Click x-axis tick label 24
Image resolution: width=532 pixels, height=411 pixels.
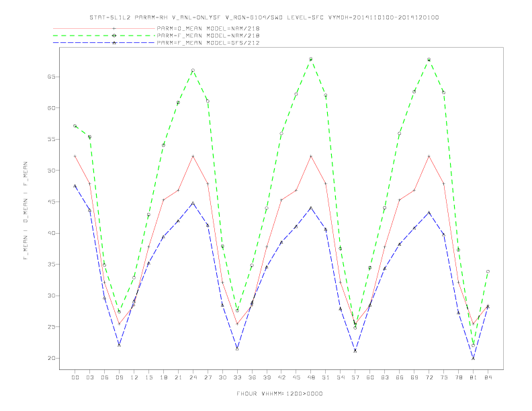tap(193, 377)
